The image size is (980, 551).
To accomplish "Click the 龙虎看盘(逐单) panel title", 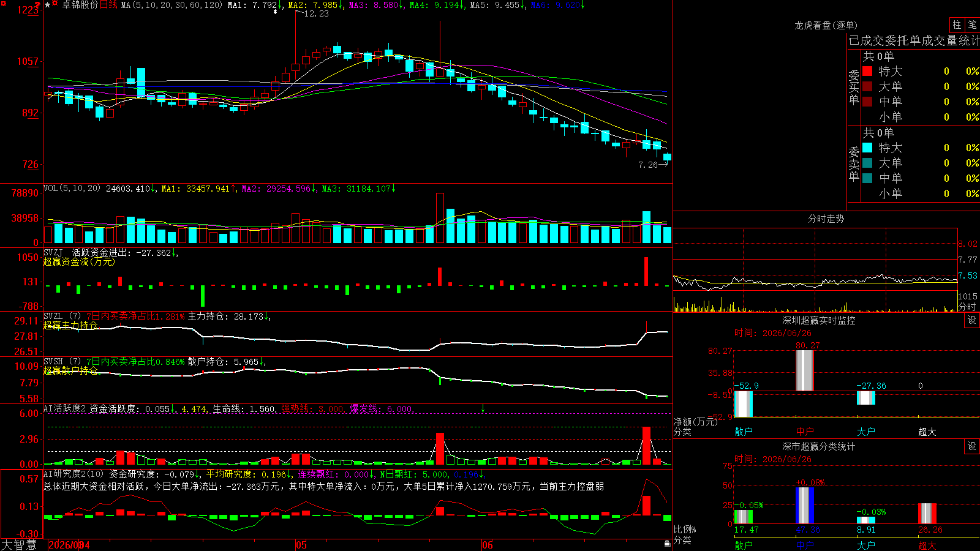I will point(826,25).
